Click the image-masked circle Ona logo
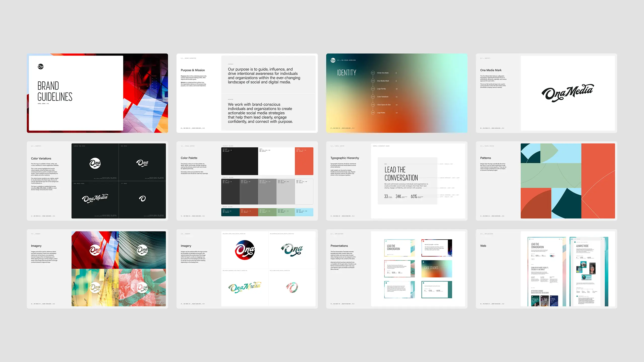Screen dimensions: 644x362 point(245,250)
